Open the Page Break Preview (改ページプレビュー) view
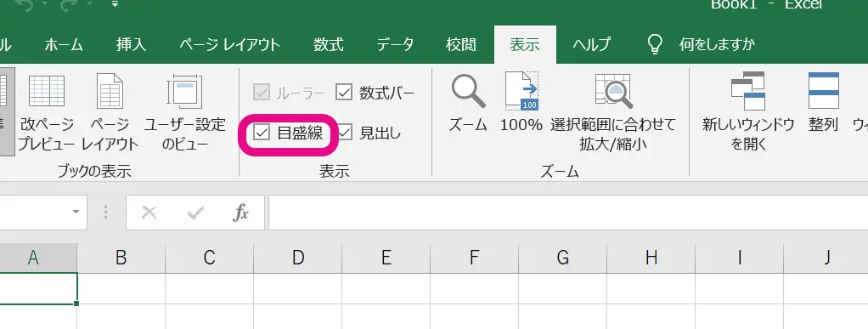Screen dimensions: 868x329 click(x=47, y=112)
